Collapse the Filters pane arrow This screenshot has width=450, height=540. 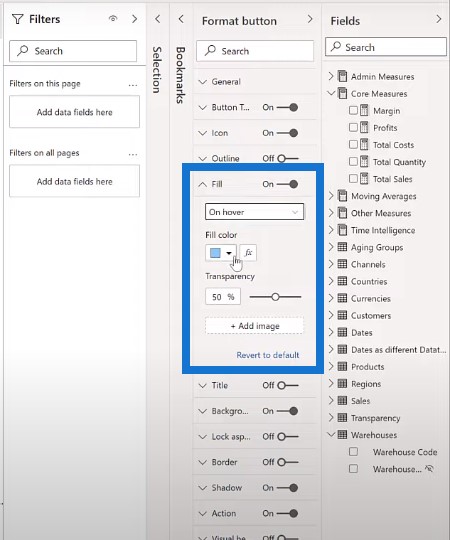[135, 19]
